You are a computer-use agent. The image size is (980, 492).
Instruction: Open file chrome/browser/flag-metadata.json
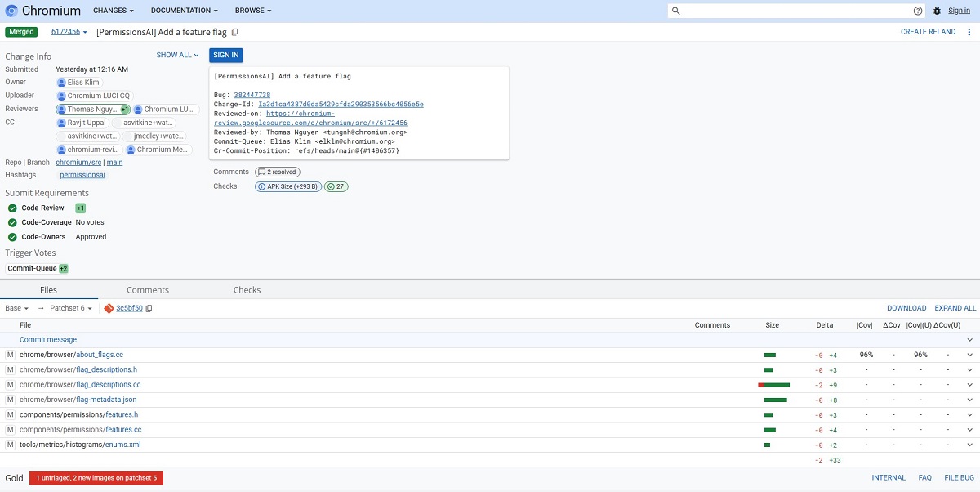[78, 400]
